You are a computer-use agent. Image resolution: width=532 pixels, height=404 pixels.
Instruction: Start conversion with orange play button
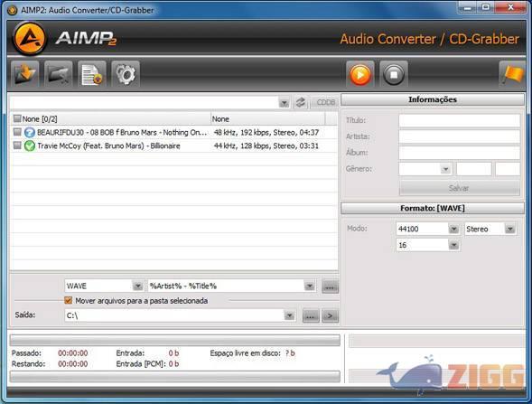pyautogui.click(x=360, y=74)
